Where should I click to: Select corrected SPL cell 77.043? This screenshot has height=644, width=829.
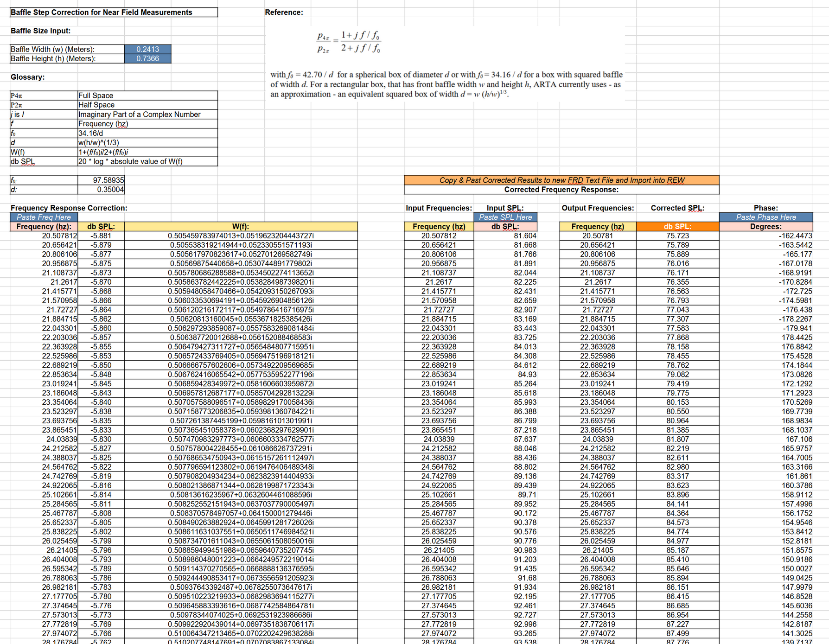click(x=677, y=309)
